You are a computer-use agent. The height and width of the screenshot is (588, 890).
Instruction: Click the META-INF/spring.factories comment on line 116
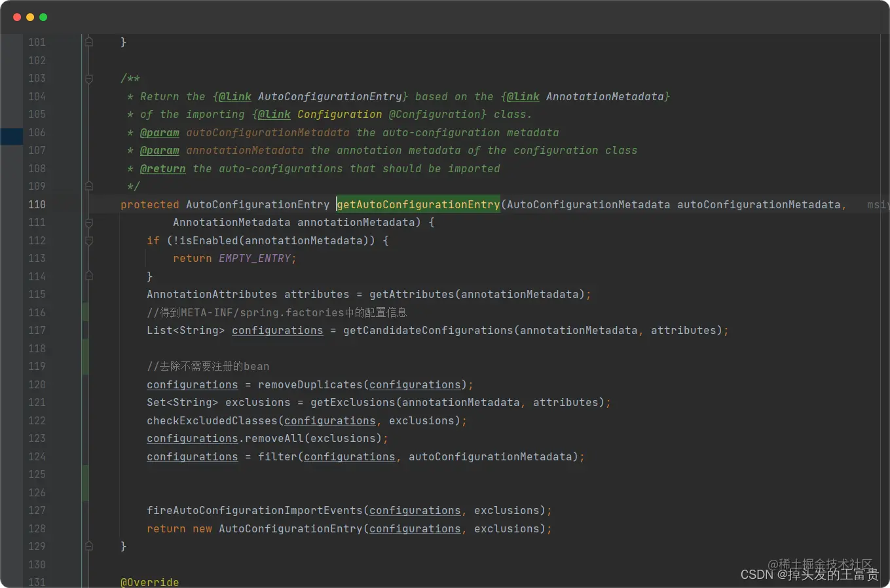tap(277, 313)
